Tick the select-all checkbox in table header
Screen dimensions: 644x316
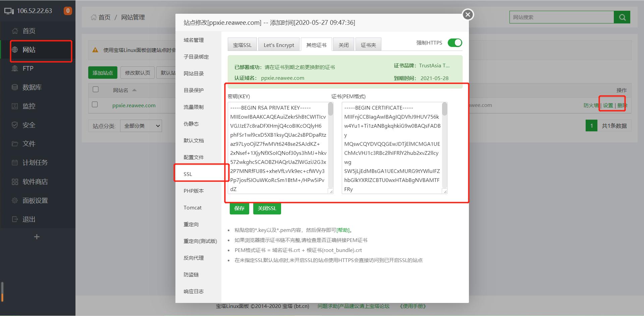point(96,89)
